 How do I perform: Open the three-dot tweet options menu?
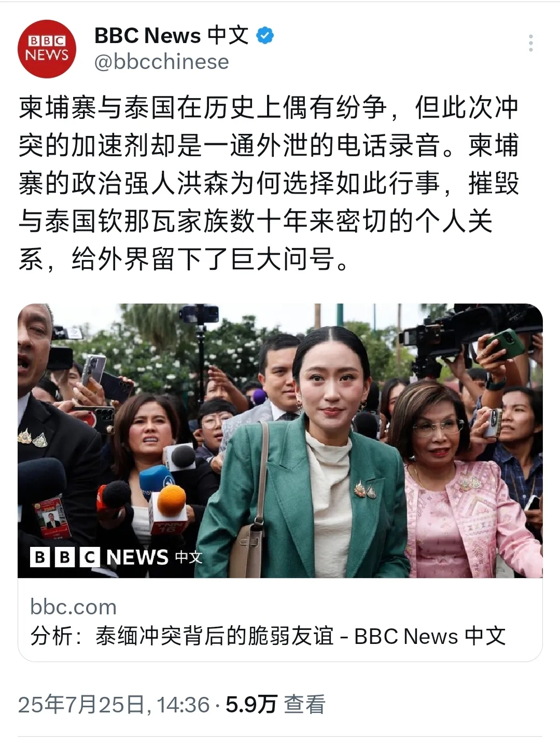(530, 43)
